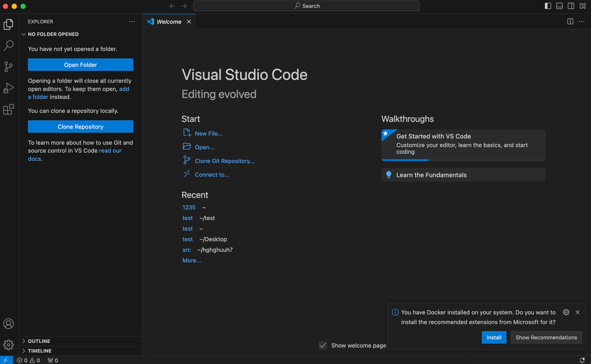Uncheck the Show welcome page checkbox
The height and width of the screenshot is (364, 591).
pyautogui.click(x=323, y=345)
